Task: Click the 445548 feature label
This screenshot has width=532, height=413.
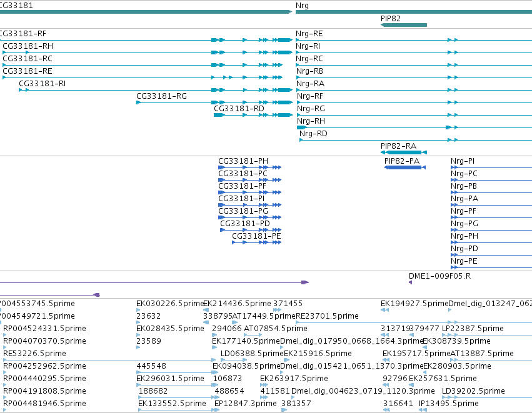Action: click(151, 366)
